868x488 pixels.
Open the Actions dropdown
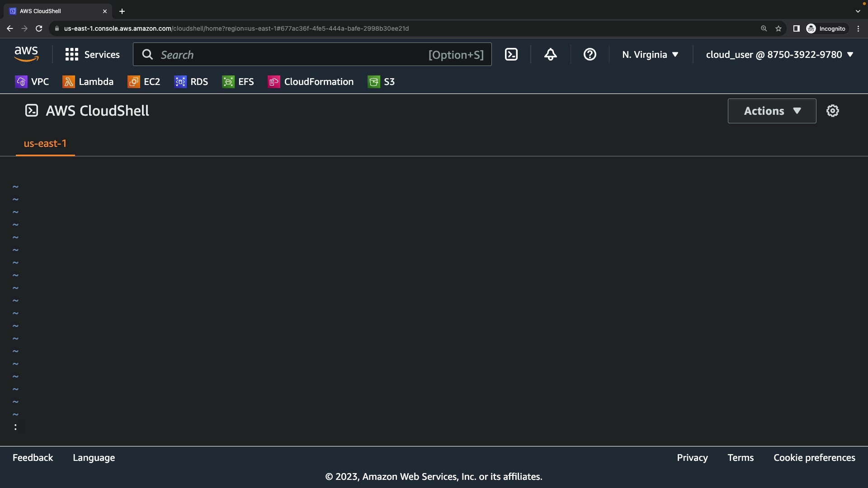(x=772, y=111)
